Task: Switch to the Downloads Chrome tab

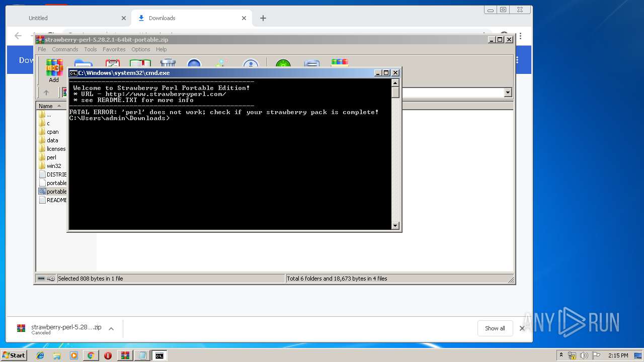Action: [191, 18]
